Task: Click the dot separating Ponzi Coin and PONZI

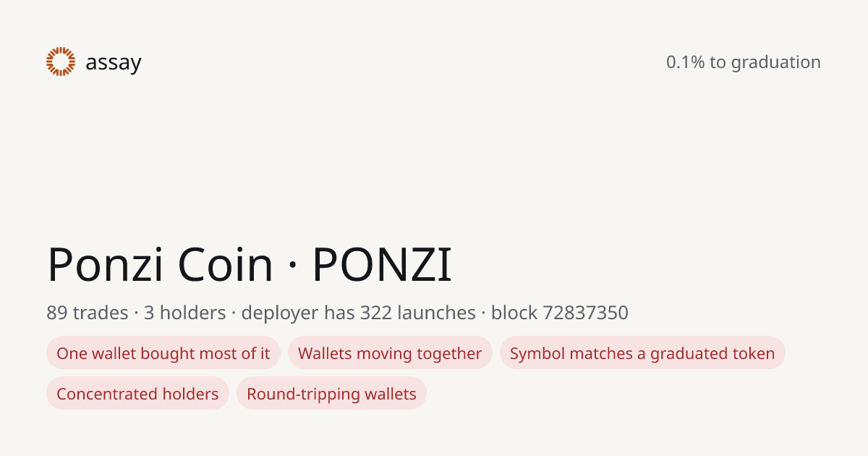Action: pyautogui.click(x=292, y=265)
